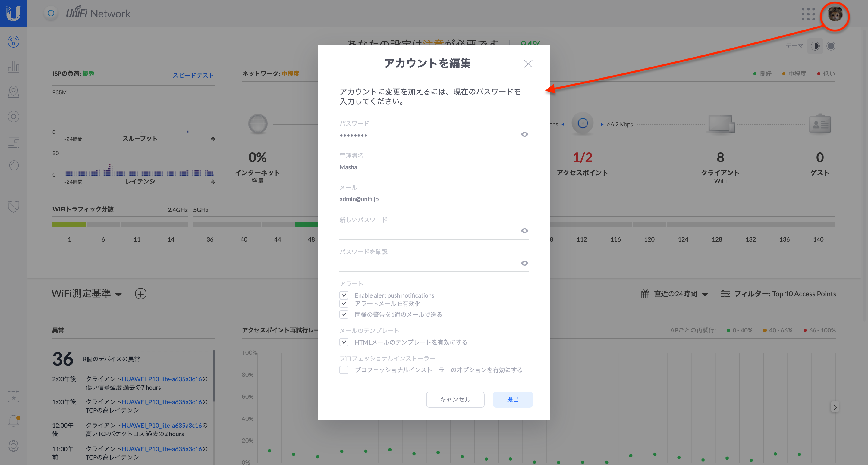Click the chart next-page chevron on the right

(x=835, y=407)
